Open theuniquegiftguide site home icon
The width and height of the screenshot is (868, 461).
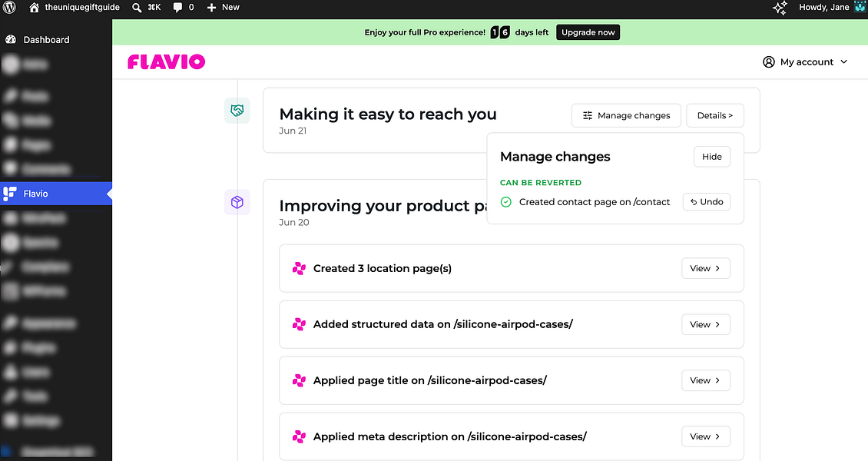[35, 7]
